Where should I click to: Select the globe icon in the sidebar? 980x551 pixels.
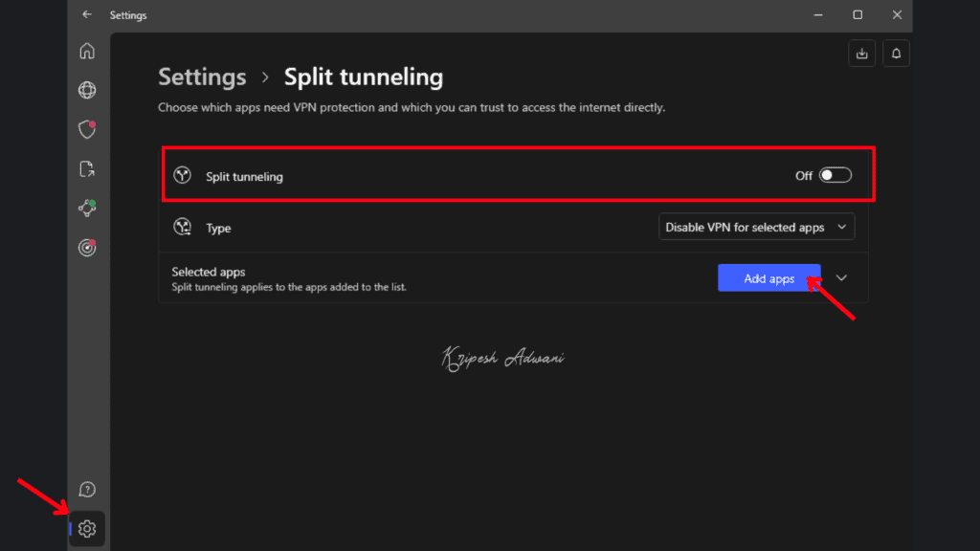87,90
